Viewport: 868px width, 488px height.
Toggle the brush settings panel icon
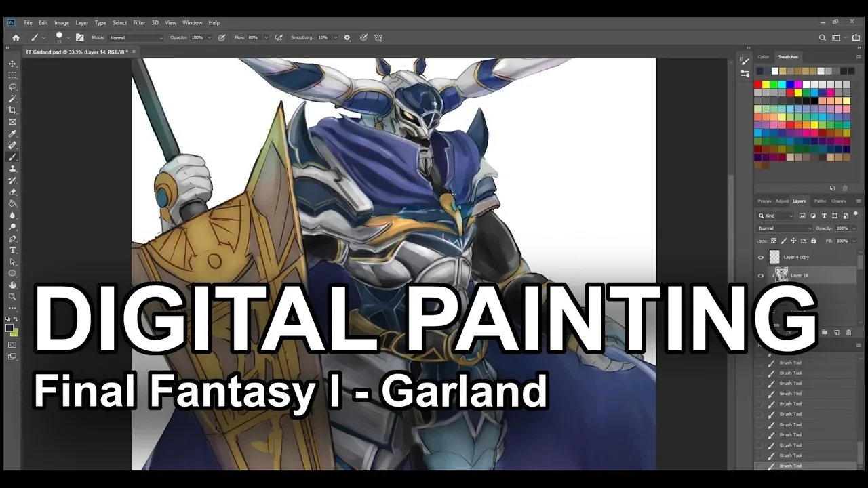point(79,37)
